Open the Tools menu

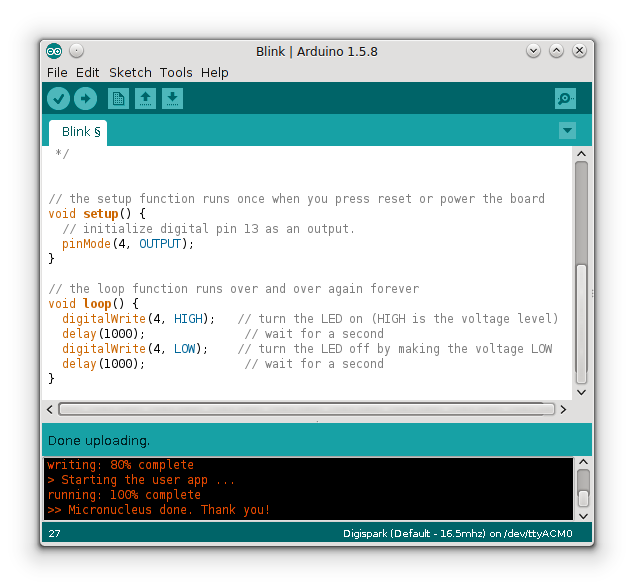click(176, 73)
